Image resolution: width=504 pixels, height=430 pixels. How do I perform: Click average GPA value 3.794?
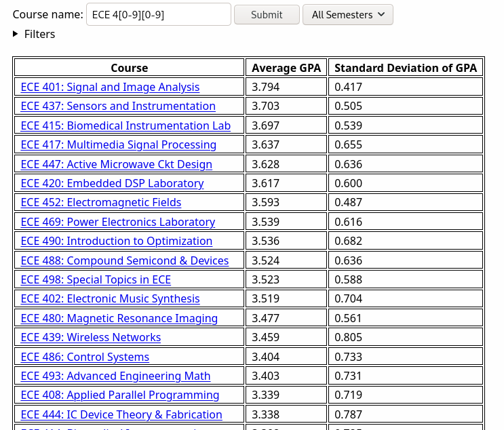tap(265, 87)
